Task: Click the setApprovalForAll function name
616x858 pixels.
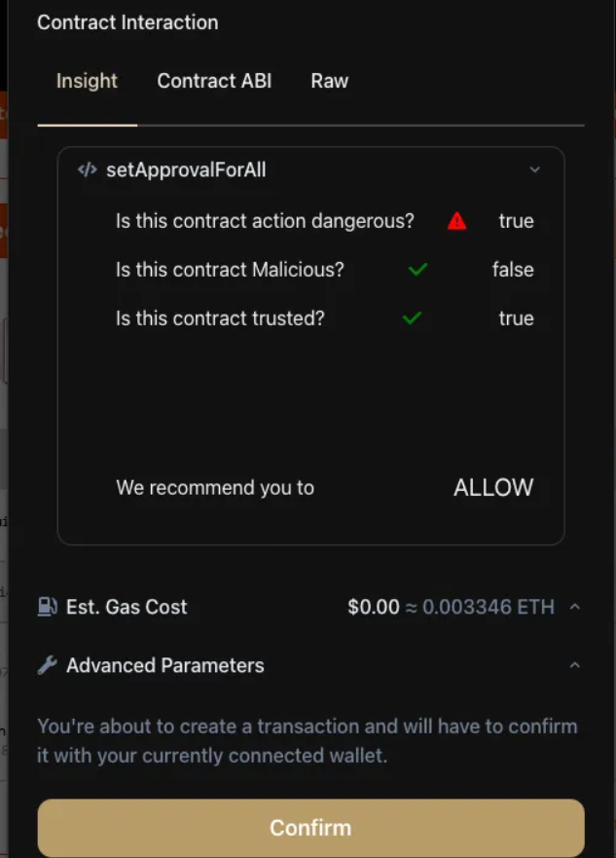Action: [x=187, y=170]
